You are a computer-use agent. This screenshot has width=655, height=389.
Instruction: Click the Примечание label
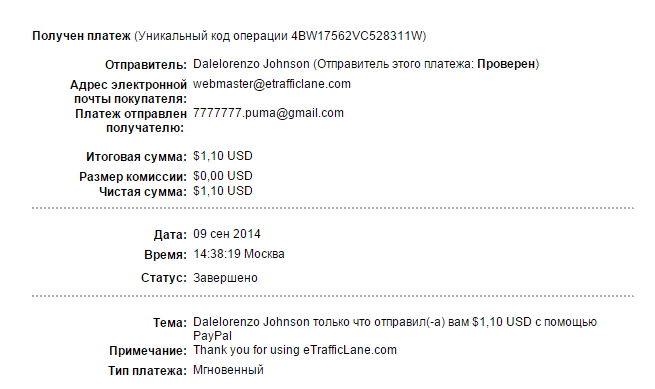click(148, 351)
